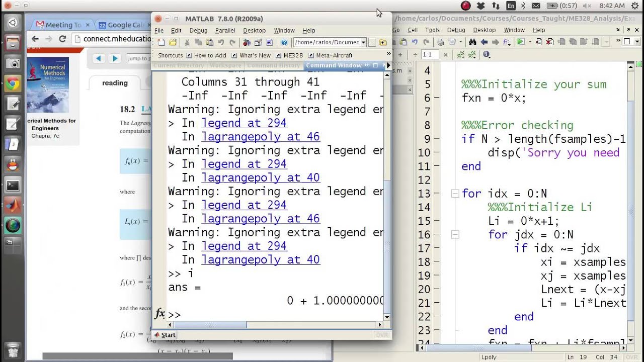The width and height of the screenshot is (644, 362).
Task: Expand Editor toolbar overflow chevron
Action: (x=618, y=40)
